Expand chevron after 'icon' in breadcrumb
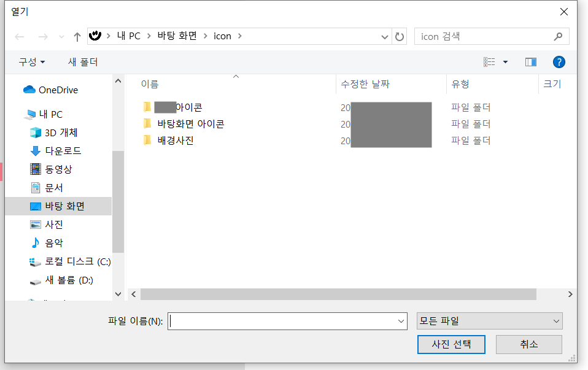588x370 pixels. coord(239,36)
